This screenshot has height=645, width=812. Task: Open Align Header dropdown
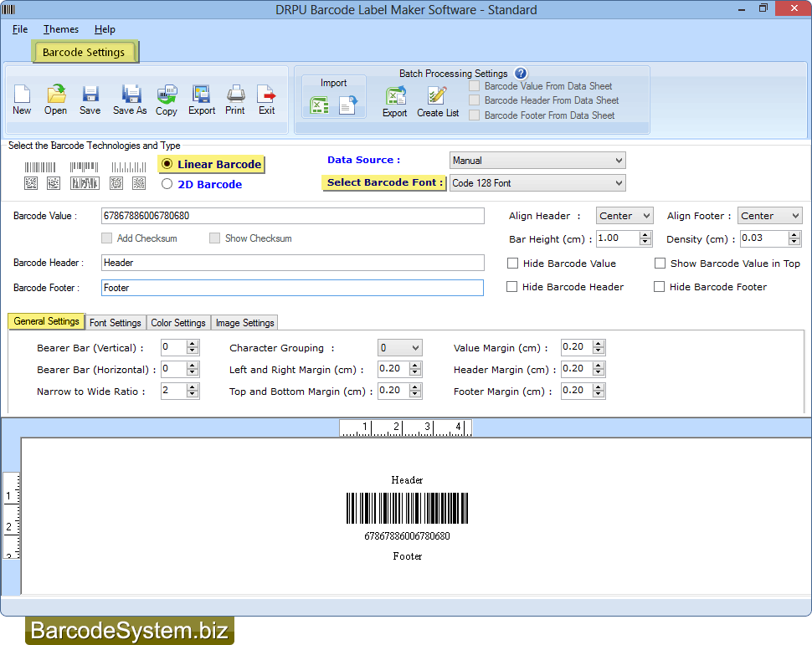624,216
